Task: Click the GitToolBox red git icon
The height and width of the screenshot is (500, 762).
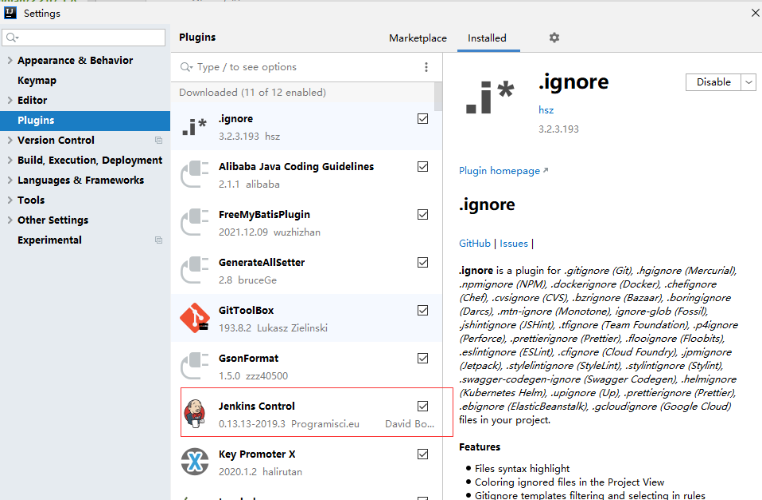Action: [x=194, y=318]
